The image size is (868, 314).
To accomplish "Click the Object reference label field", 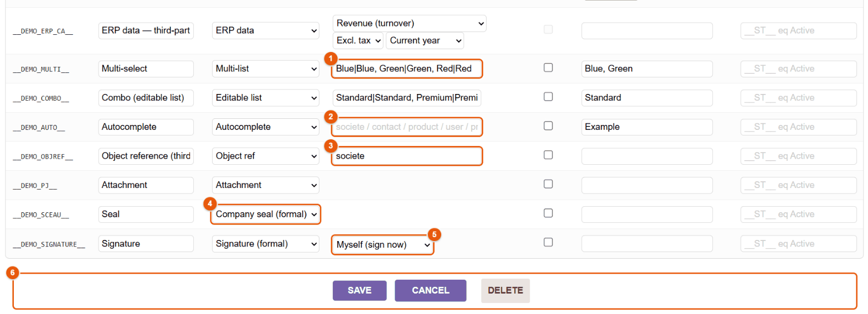I will click(x=146, y=156).
